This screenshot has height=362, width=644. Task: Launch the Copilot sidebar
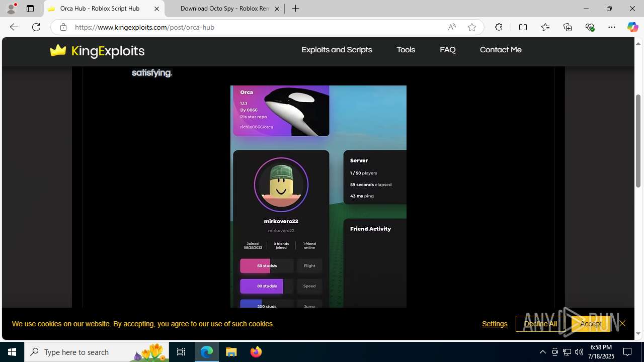[x=632, y=27]
